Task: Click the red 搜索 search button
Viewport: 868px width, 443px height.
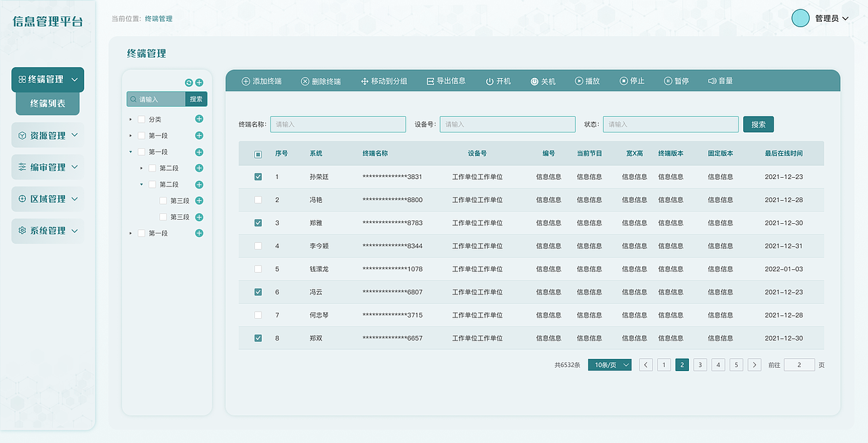Action: (x=758, y=124)
